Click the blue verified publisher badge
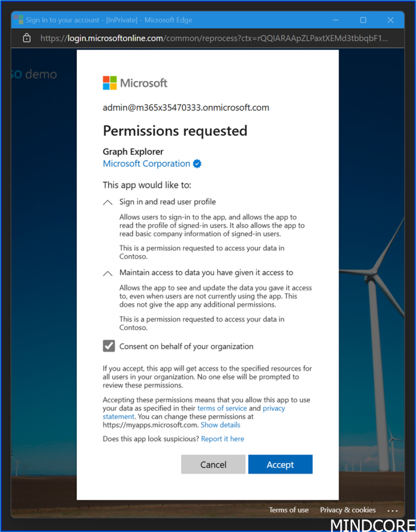The height and width of the screenshot is (532, 416). pos(197,163)
